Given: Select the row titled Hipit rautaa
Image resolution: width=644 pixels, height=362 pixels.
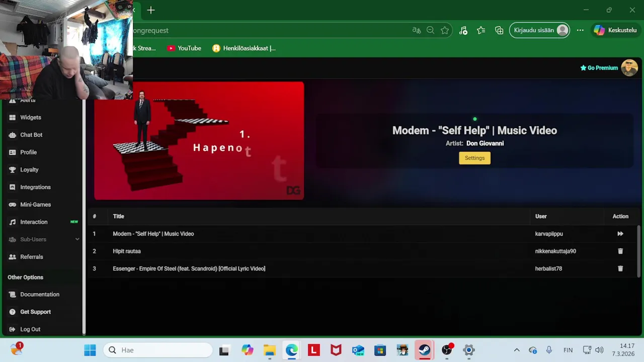Looking at the screenshot, I should (362, 251).
